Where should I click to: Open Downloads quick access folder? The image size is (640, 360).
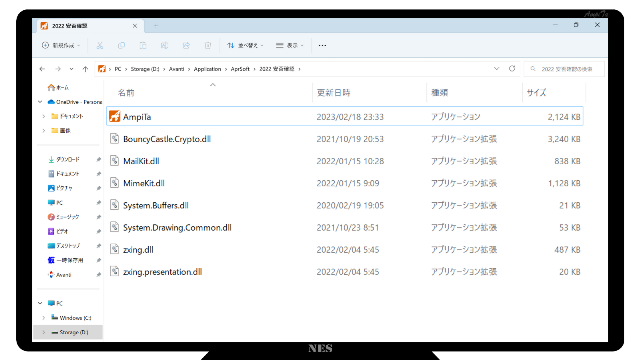pyautogui.click(x=64, y=159)
